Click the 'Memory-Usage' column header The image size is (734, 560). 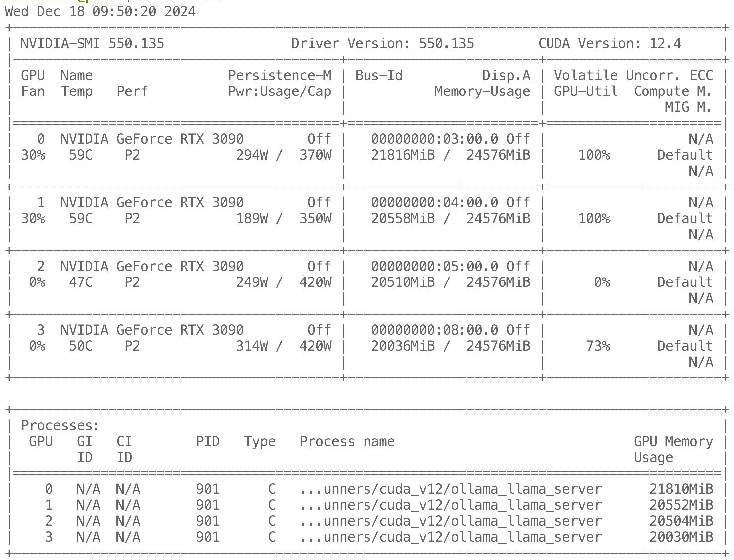[482, 92]
